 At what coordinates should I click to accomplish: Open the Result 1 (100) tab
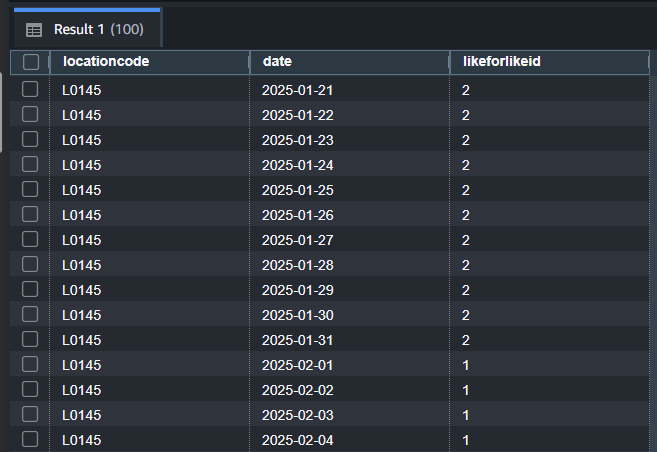87,29
